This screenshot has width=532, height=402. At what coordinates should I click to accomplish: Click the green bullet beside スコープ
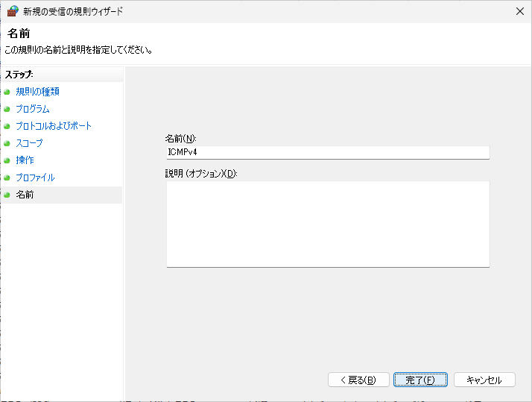(7, 144)
